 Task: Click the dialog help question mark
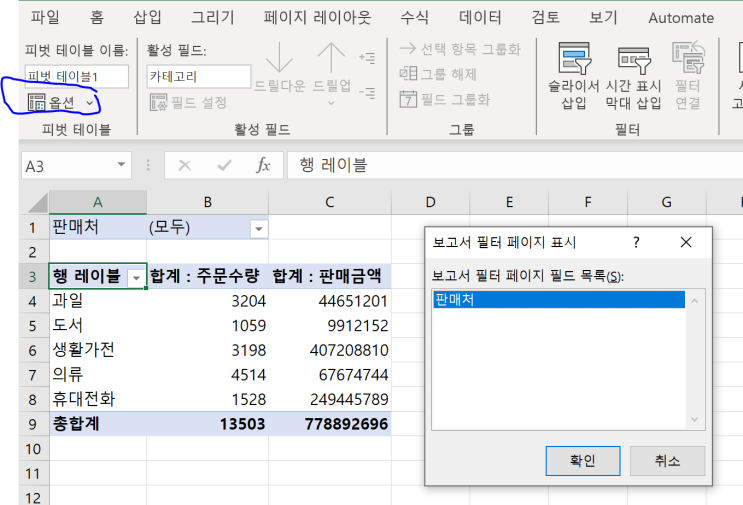pos(636,243)
